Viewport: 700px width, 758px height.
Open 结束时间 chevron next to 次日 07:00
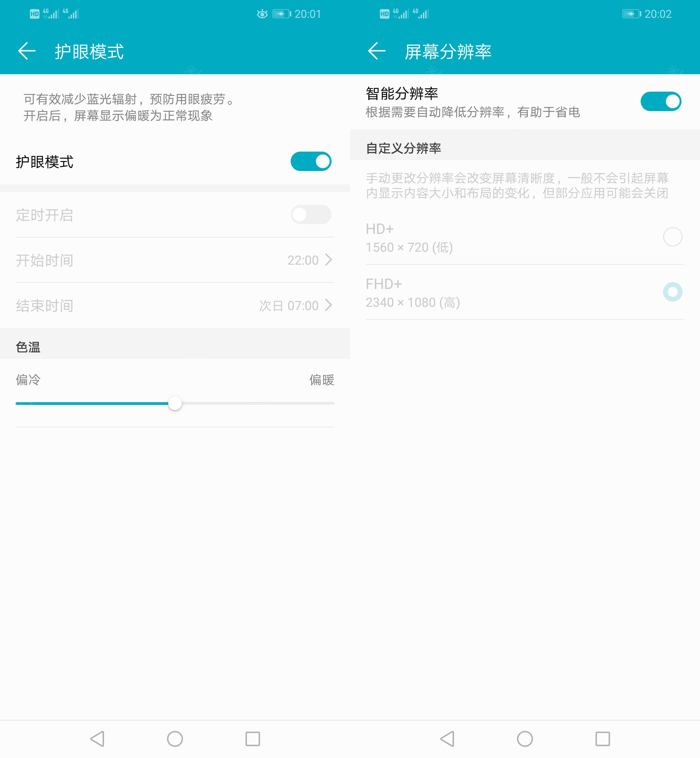pyautogui.click(x=328, y=305)
